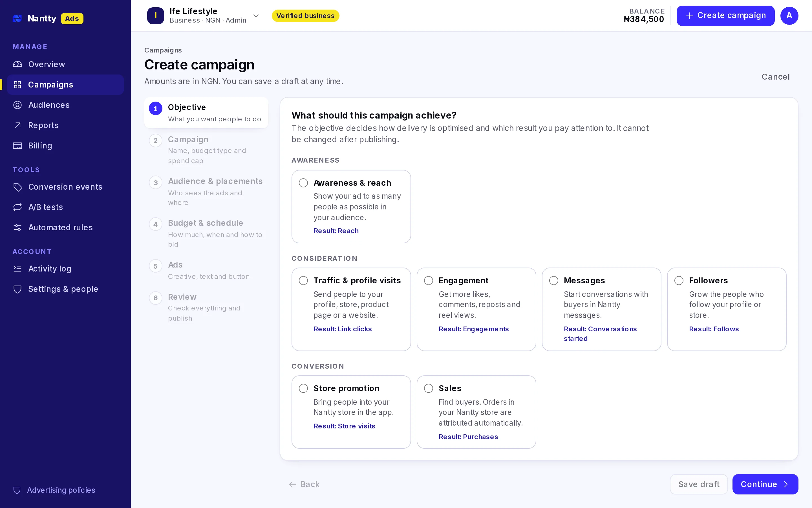Click Save draft

[699, 484]
